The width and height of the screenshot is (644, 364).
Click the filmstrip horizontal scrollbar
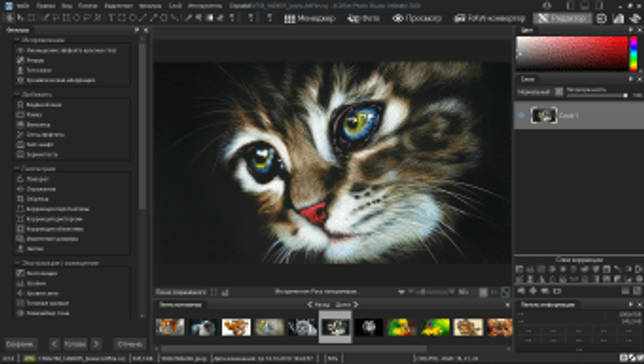294,348
